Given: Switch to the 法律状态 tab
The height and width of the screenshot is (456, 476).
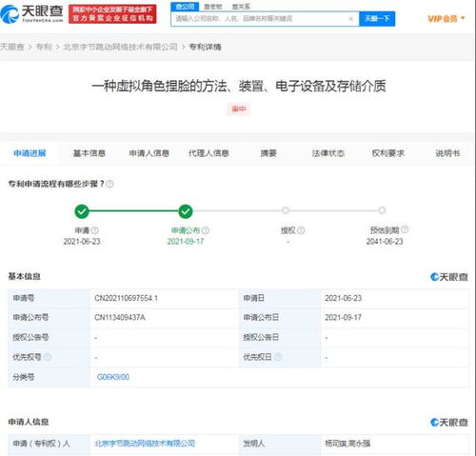Looking at the screenshot, I should [x=328, y=153].
